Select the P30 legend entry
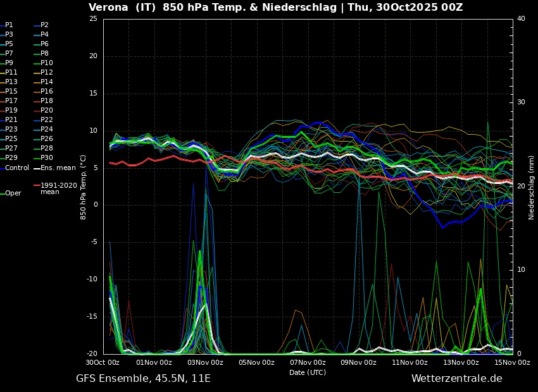Viewport: 538px width, 392px height. coord(46,158)
